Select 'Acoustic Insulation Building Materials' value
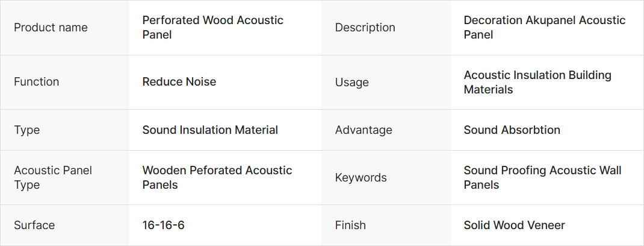Viewport: 644px width, 246px height. [x=537, y=83]
